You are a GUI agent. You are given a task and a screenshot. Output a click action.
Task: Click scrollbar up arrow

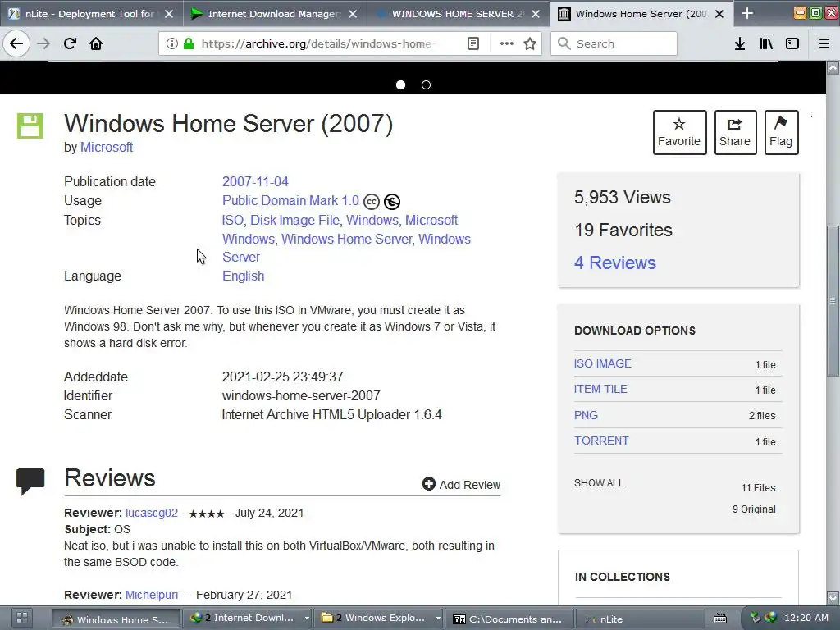[833, 67]
